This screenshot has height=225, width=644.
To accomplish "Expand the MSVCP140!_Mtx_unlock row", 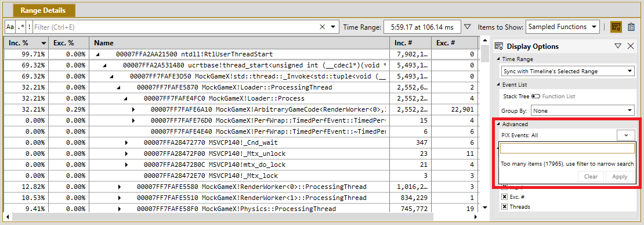I will (x=126, y=154).
